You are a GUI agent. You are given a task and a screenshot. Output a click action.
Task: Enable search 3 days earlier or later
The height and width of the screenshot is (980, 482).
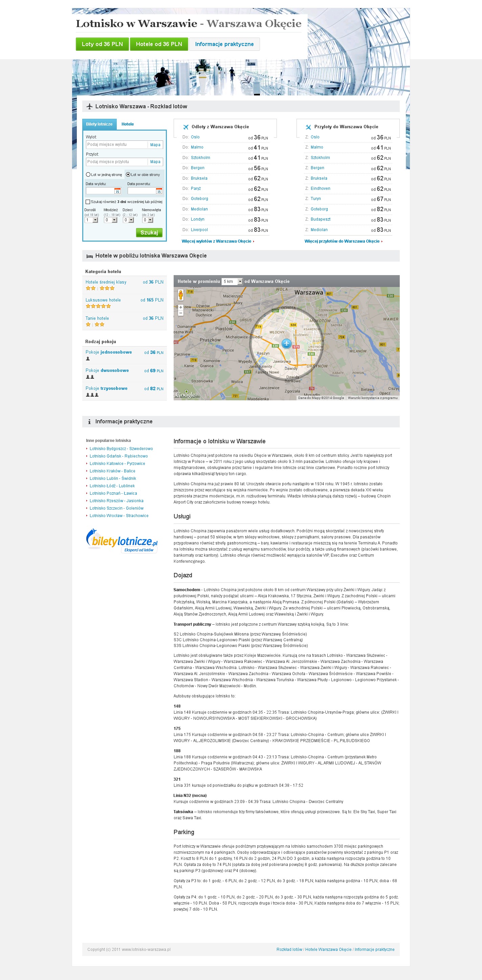(x=88, y=202)
